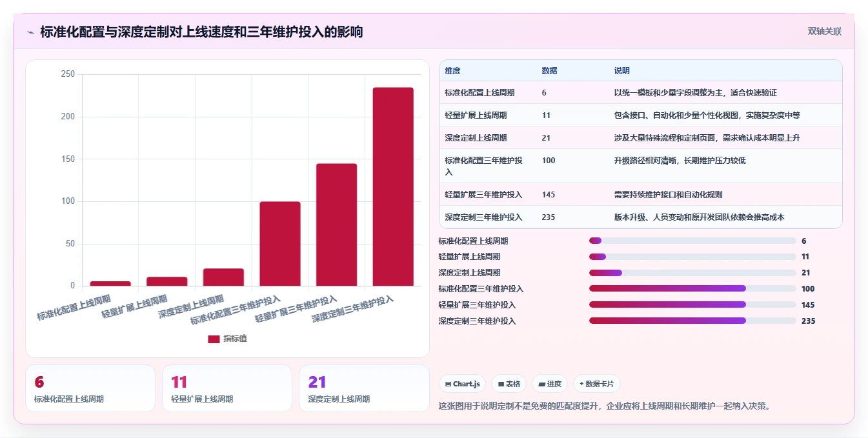Open the data card showing 11 轻量扩展上线周期
Image resolution: width=868 pixels, height=438 pixels.
pos(227,388)
